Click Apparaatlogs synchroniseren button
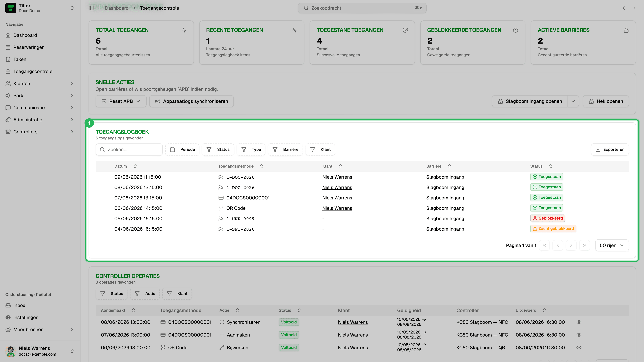The width and height of the screenshot is (644, 362). coord(192,101)
